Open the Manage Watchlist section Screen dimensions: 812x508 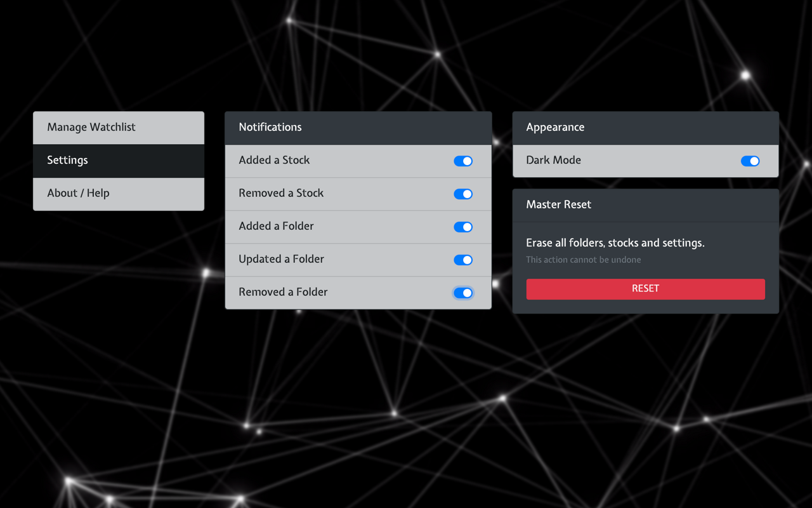(119, 128)
